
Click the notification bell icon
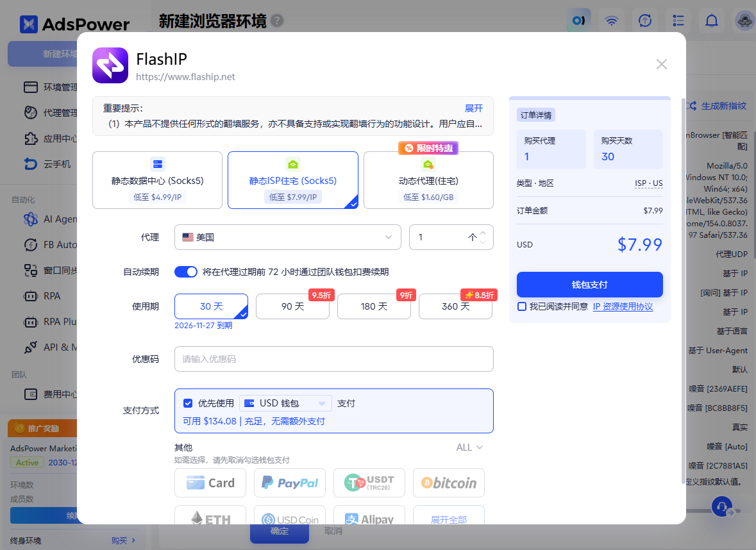(x=712, y=21)
